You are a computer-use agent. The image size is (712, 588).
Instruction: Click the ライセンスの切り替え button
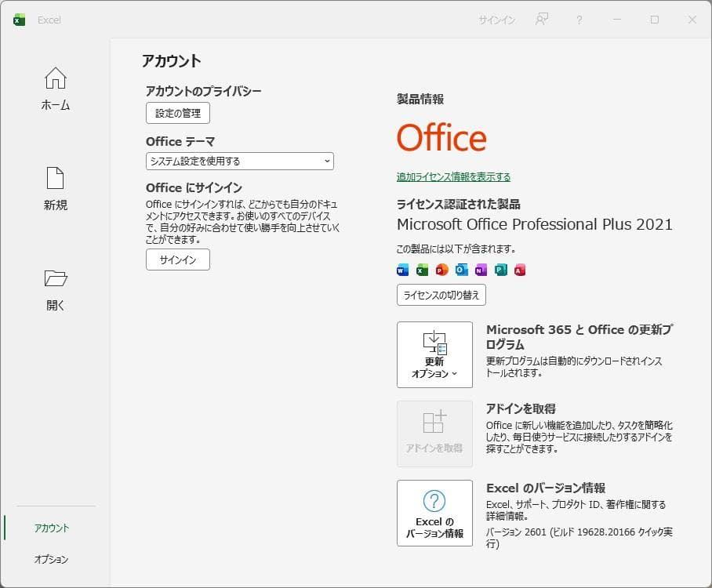click(x=441, y=295)
